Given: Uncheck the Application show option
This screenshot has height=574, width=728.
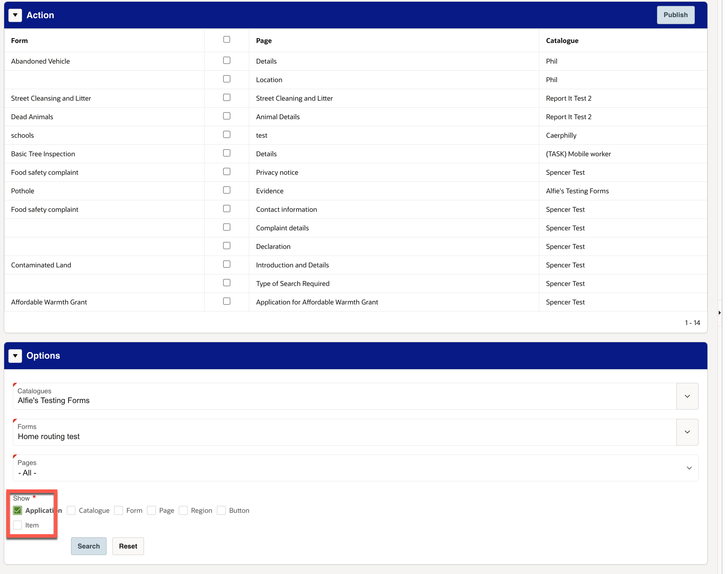Looking at the screenshot, I should pos(17,510).
